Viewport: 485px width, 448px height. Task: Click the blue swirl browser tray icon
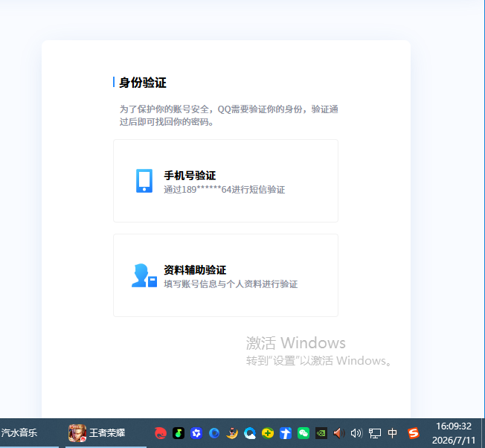(214, 433)
